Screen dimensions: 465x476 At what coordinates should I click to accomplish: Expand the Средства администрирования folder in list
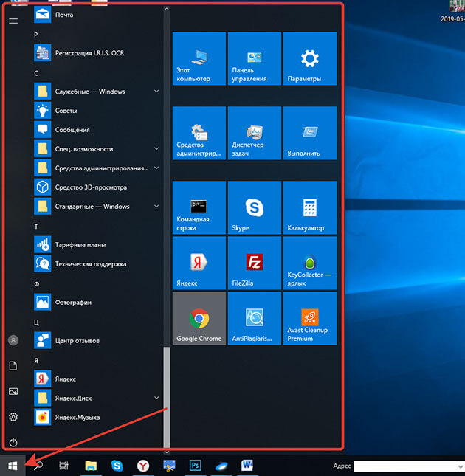156,168
